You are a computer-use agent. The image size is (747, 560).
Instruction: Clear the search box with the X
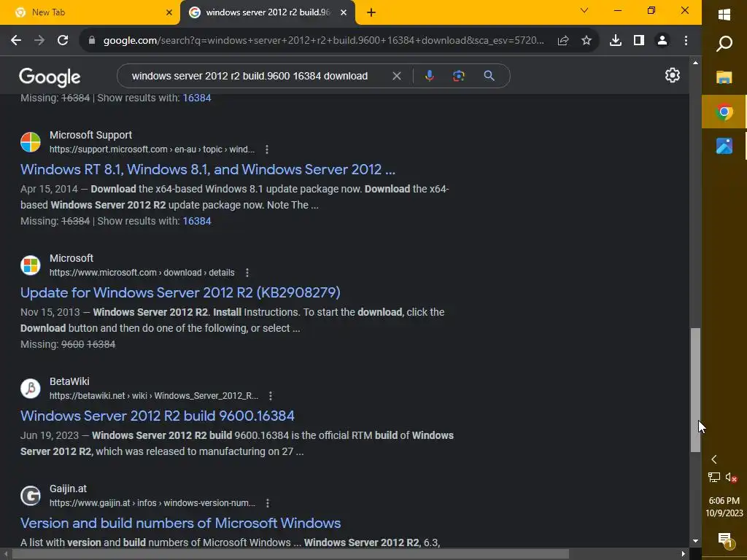396,76
